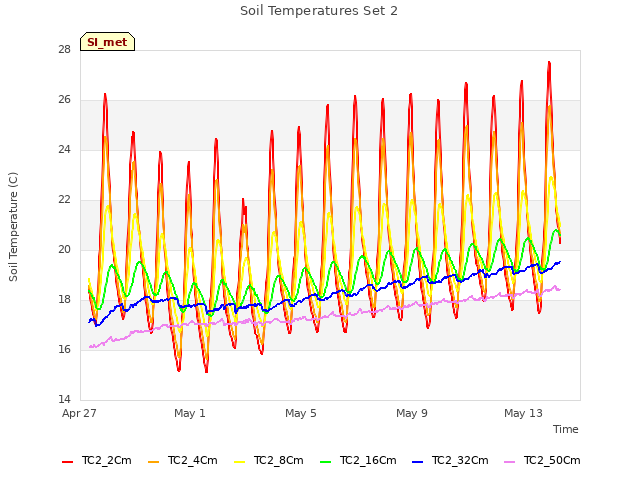Click the May 13 x-axis tick label
The image size is (640, 480).
(x=523, y=413)
